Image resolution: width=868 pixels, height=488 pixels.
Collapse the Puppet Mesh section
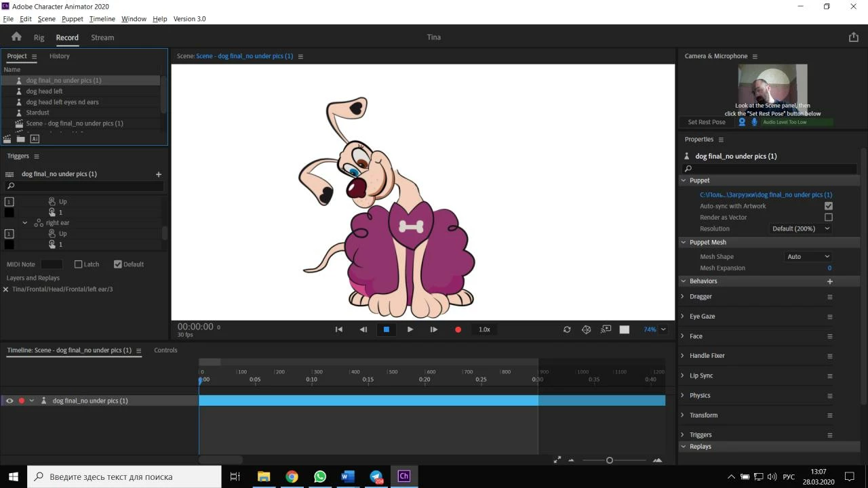[x=683, y=242]
